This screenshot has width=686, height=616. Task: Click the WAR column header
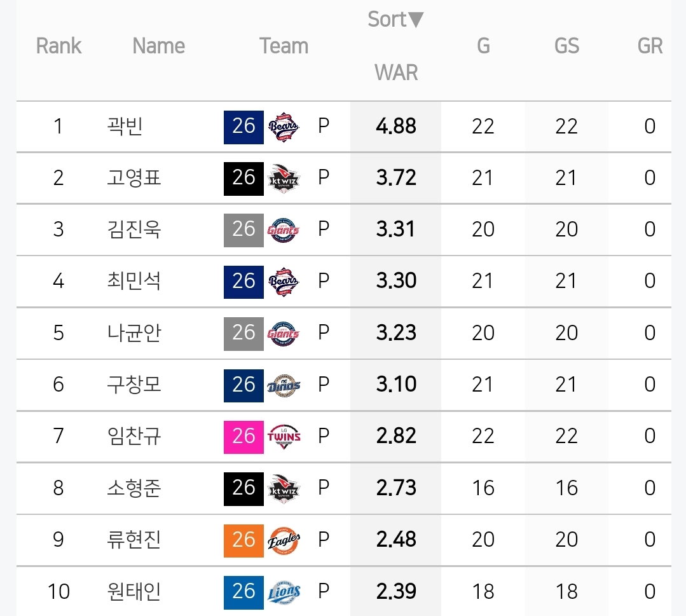tap(396, 72)
